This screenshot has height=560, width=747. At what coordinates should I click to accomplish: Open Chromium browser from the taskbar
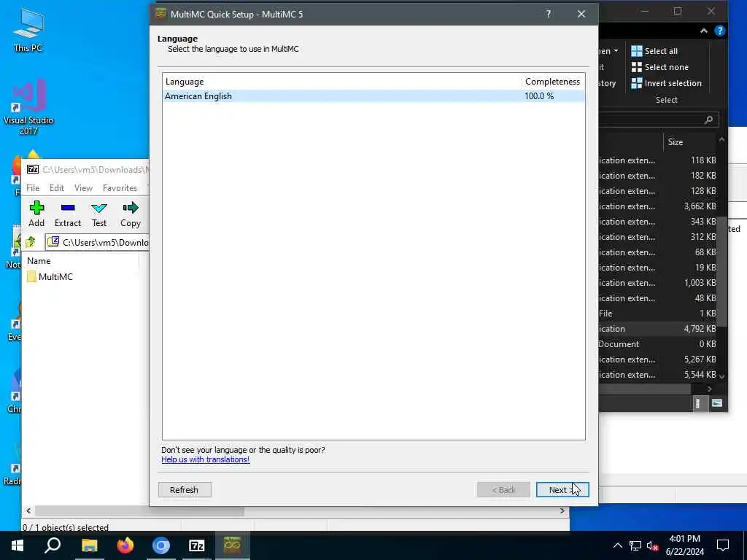click(x=161, y=545)
